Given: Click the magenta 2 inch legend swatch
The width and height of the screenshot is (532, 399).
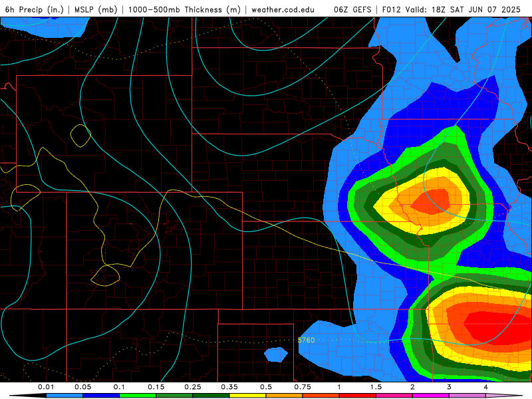Looking at the screenshot, I should [431, 396].
